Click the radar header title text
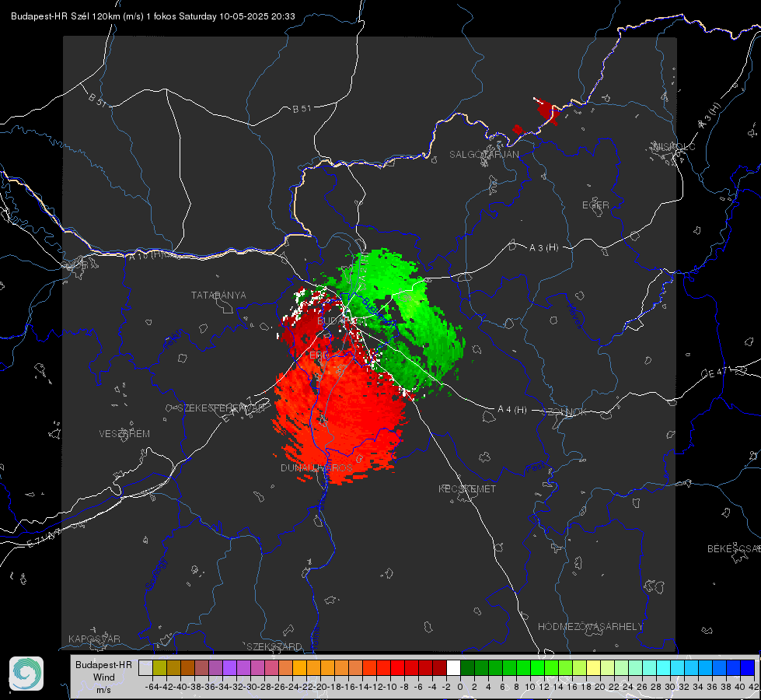761x700 pixels. pyautogui.click(x=153, y=16)
